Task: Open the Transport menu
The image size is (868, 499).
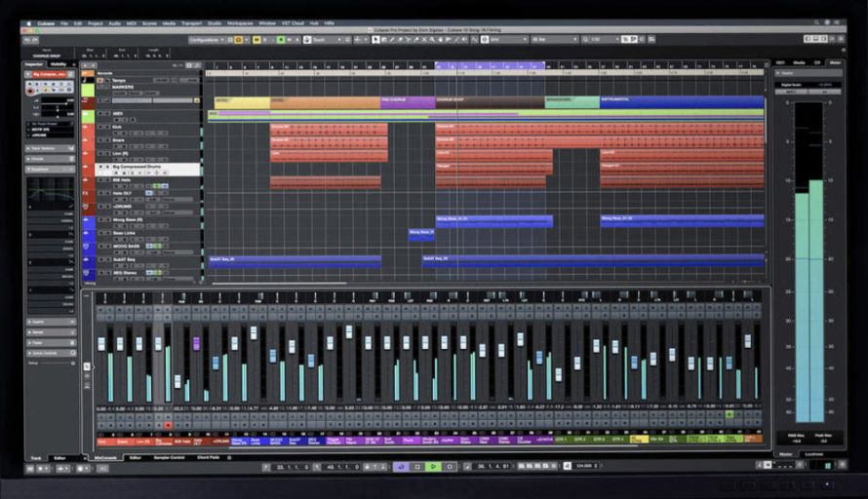Action: coord(191,23)
